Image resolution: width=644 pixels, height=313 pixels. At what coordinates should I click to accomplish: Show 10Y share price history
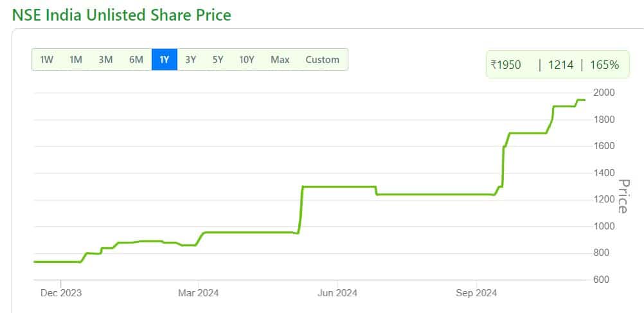(x=247, y=60)
